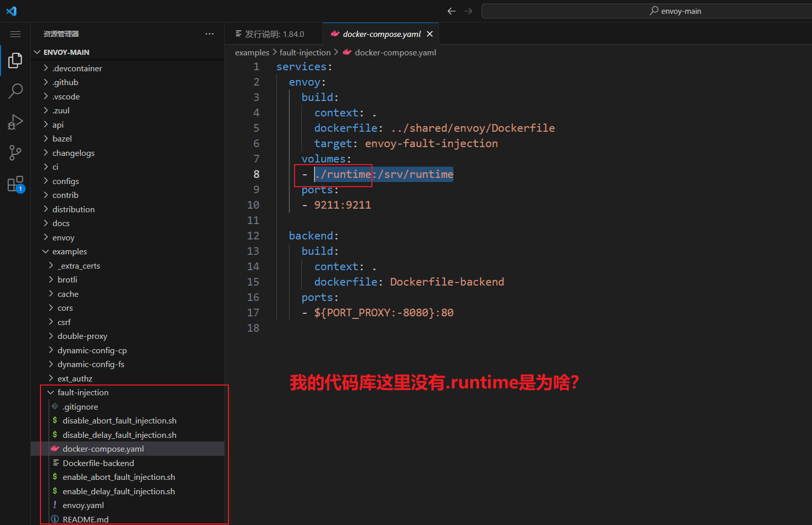The image size is (812, 525).
Task: Open envoy.yaml in the file tree
Action: [128, 505]
